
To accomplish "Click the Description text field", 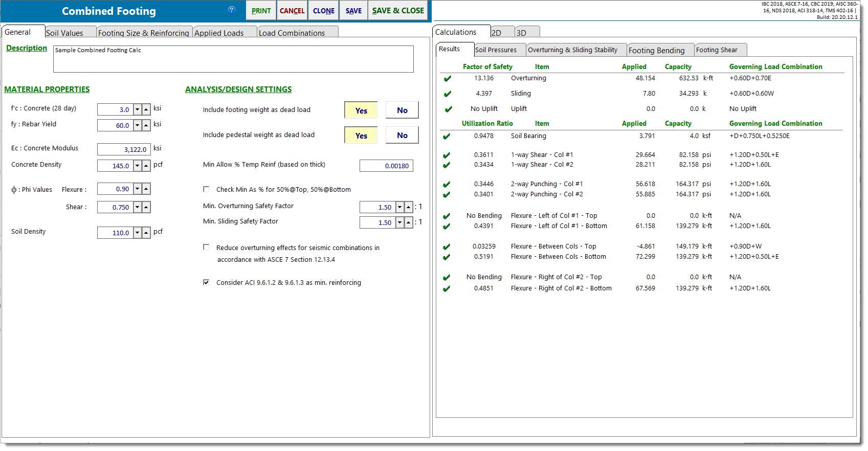I will pos(233,59).
